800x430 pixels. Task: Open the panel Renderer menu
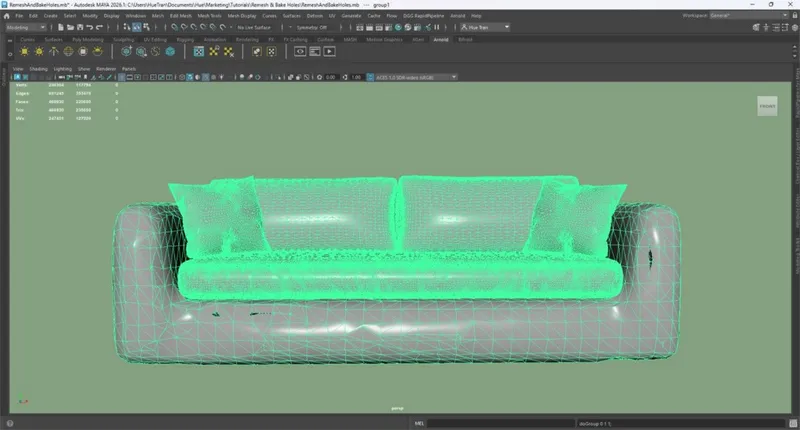106,69
